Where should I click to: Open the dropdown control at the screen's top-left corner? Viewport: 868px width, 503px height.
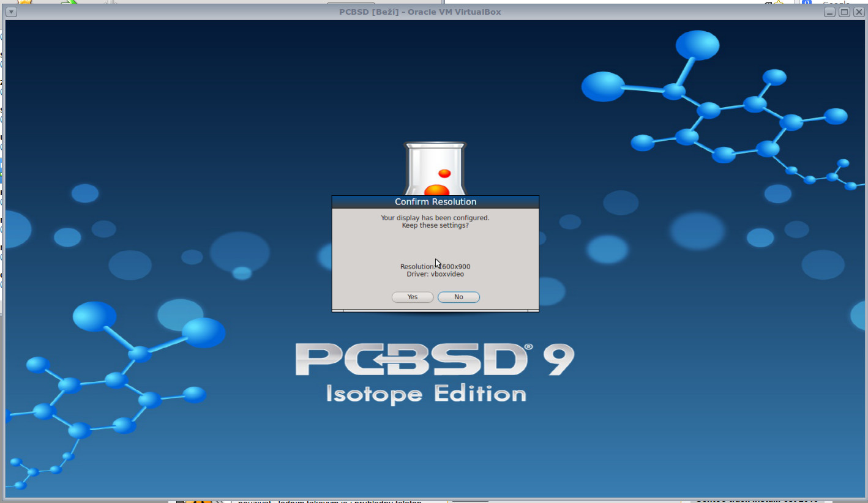click(x=10, y=12)
